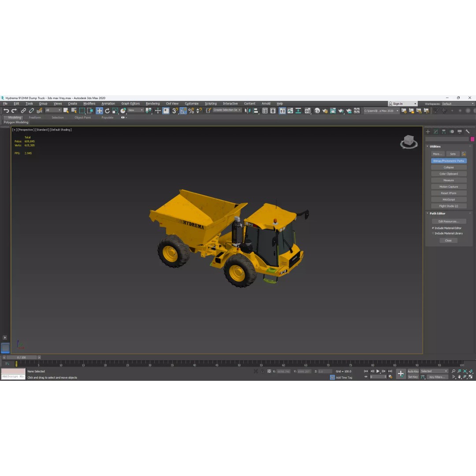
Task: Open the key mode Selected dropdown
Action: click(434, 371)
